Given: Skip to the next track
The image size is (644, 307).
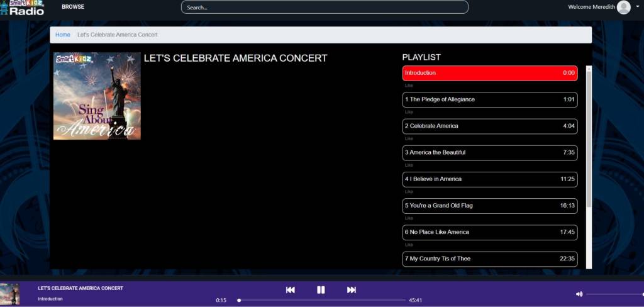Looking at the screenshot, I should click(x=352, y=289).
